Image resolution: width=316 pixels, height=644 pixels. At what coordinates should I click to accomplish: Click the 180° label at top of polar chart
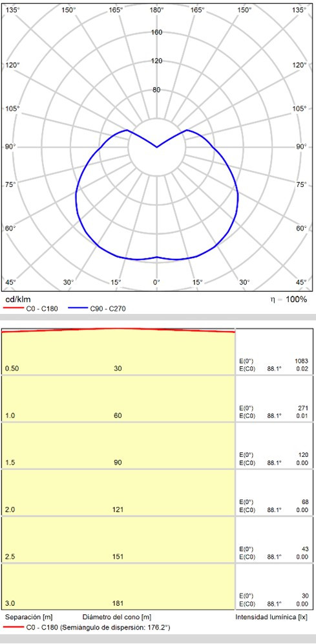(157, 10)
